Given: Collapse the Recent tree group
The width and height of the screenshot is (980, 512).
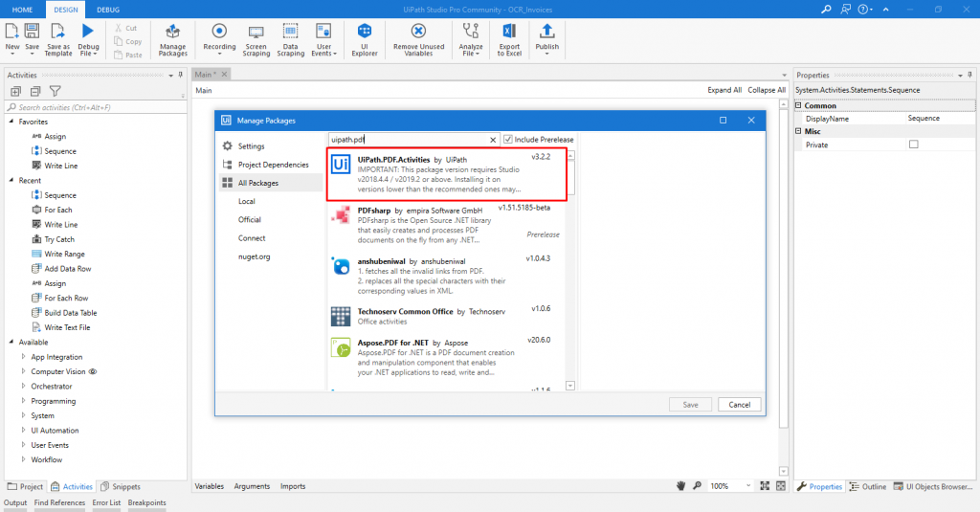Looking at the screenshot, I should [11, 180].
